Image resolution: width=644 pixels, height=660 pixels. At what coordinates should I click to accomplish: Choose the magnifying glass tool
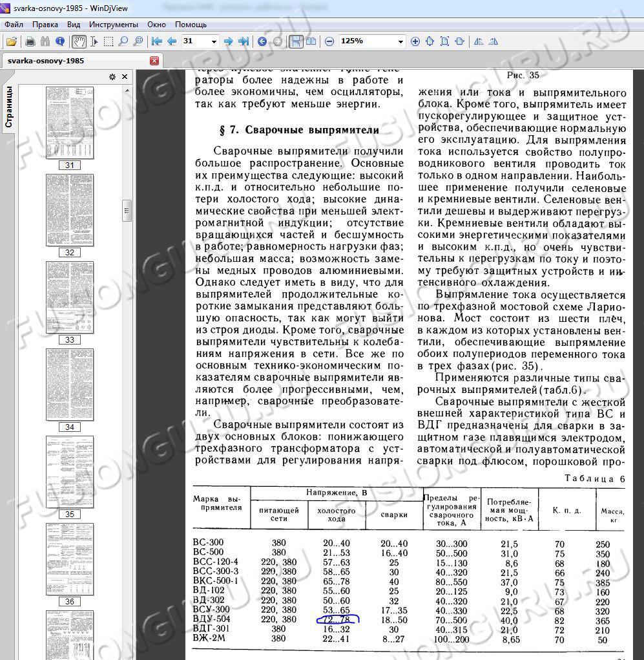123,41
